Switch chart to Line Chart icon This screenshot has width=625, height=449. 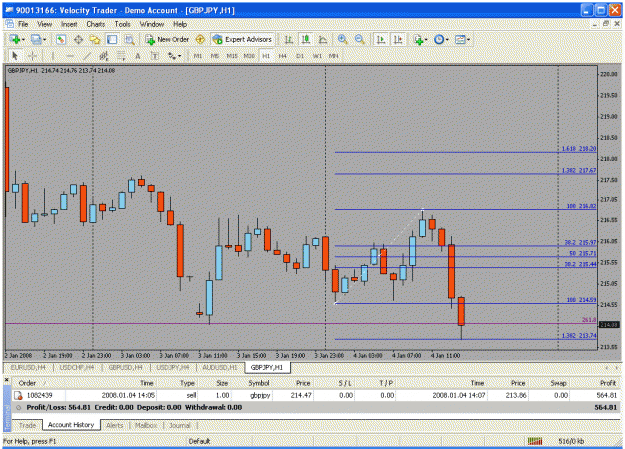click(x=323, y=39)
